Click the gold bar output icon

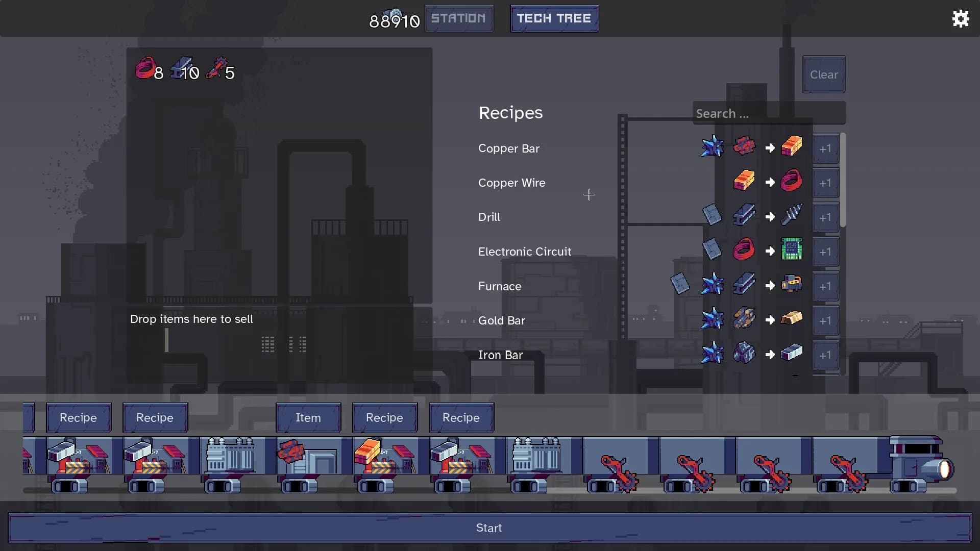pos(792,318)
